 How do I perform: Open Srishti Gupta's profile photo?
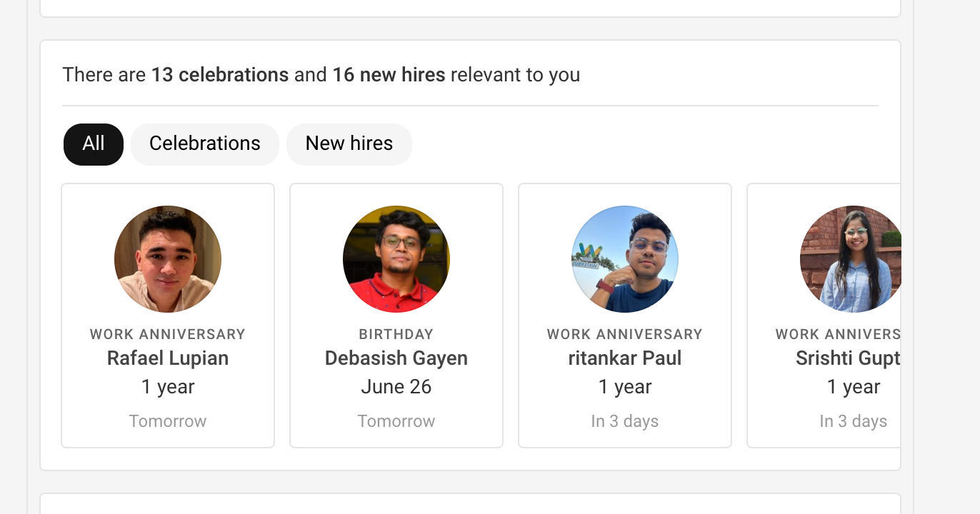point(850,259)
